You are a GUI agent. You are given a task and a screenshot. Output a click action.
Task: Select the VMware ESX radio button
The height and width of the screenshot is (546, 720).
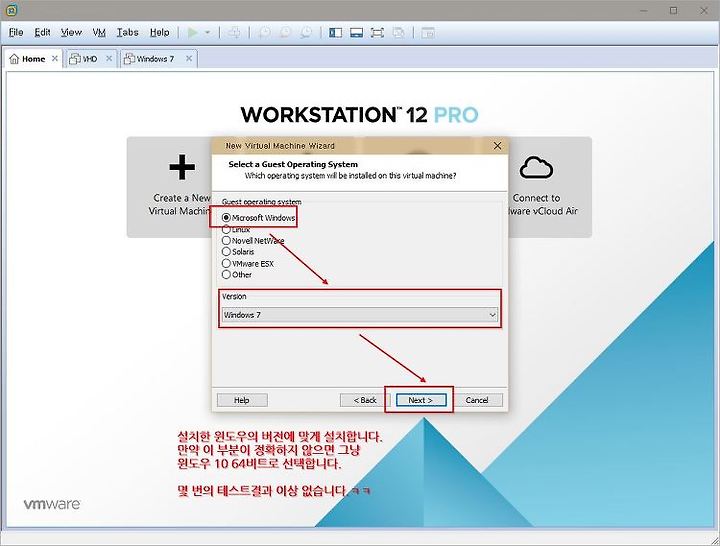coord(226,264)
